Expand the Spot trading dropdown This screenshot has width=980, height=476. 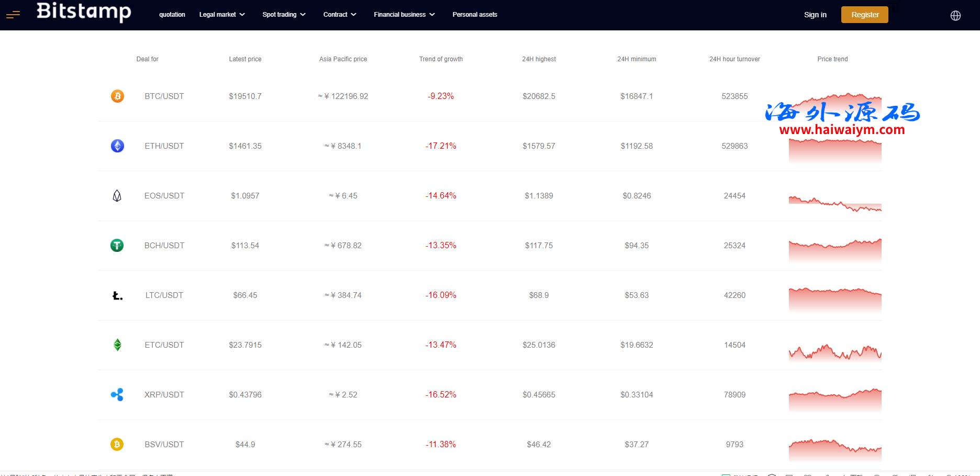click(284, 15)
